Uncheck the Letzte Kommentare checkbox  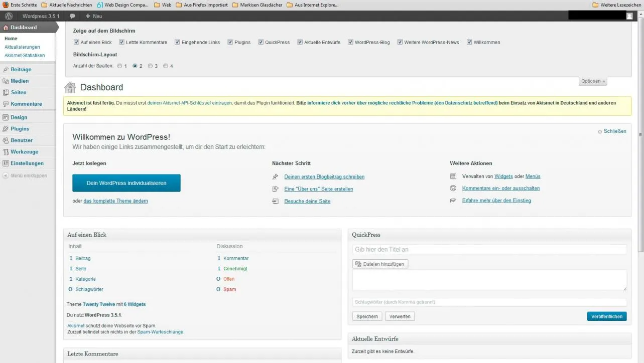(x=121, y=42)
